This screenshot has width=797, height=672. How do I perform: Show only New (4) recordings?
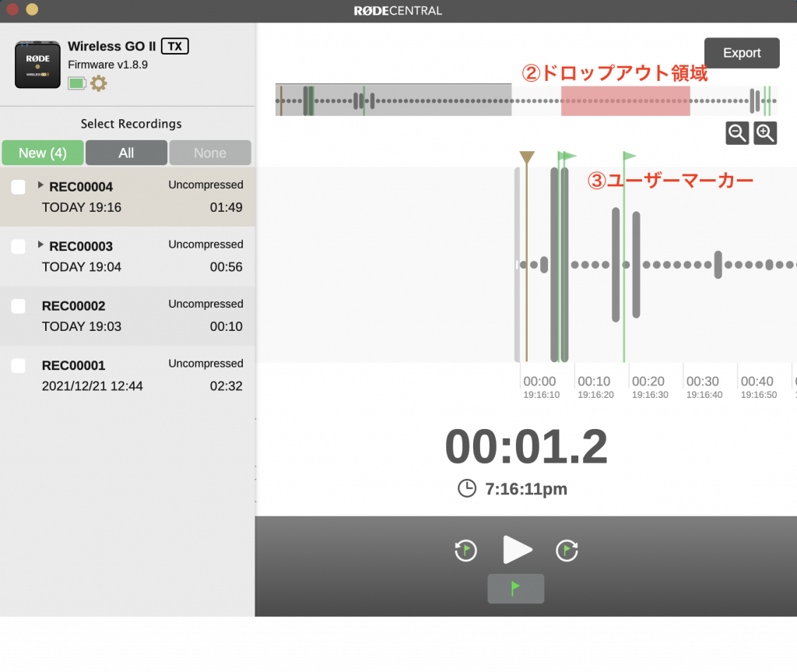(x=43, y=153)
